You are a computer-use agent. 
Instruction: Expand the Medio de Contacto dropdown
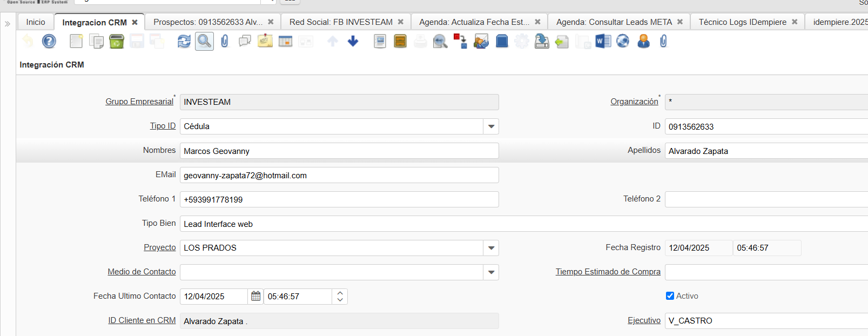tap(491, 272)
